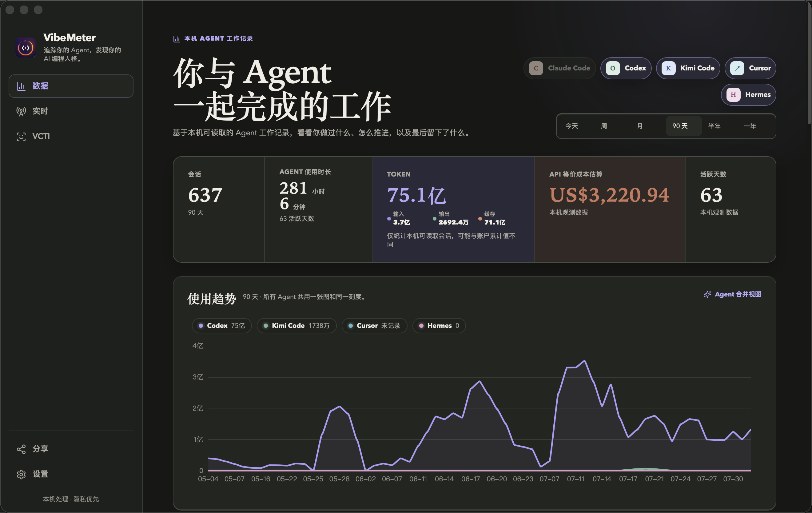Viewport: 812px width, 513px height.
Task: Click the 4亿 y-axis label
Action: pos(198,346)
